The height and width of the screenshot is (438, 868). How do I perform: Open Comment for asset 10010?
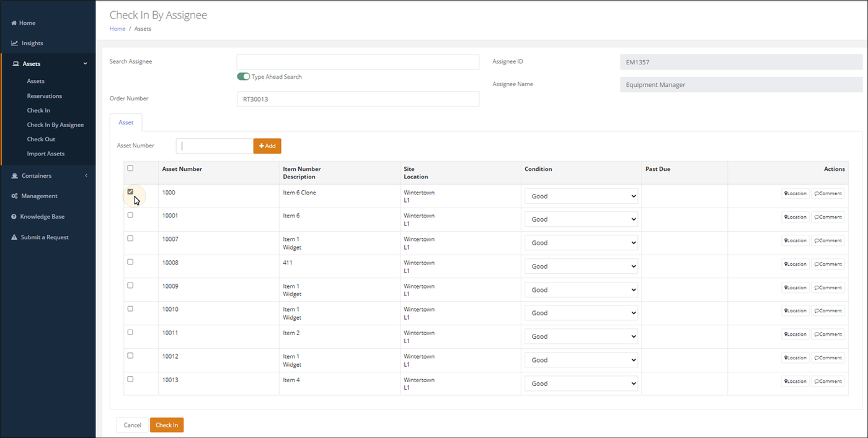[828, 311]
